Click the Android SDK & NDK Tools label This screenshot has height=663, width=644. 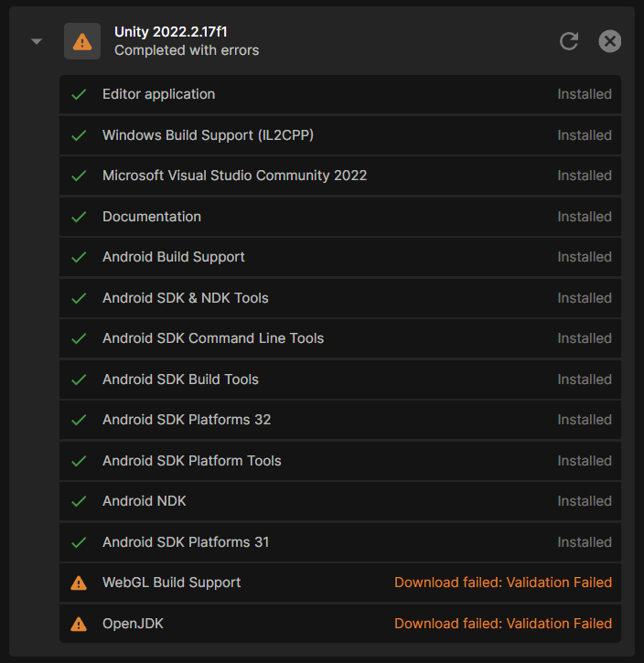click(186, 298)
